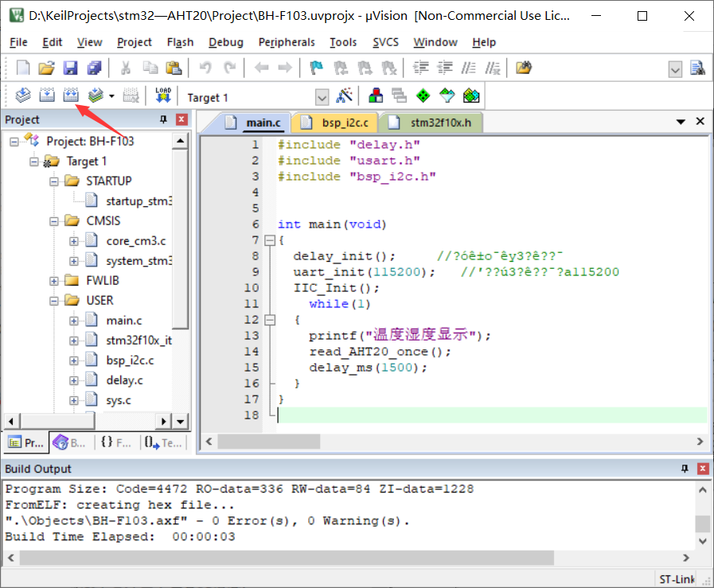Open the Flash menu
The image size is (714, 588).
181,42
